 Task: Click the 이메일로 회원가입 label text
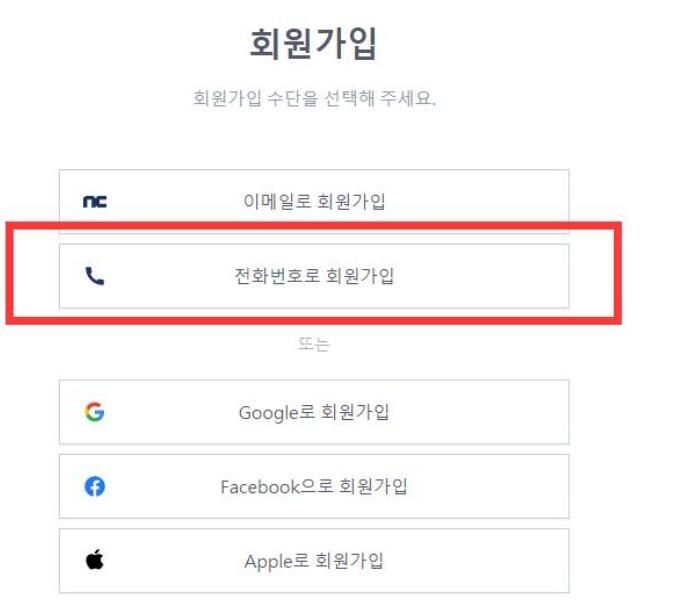314,201
